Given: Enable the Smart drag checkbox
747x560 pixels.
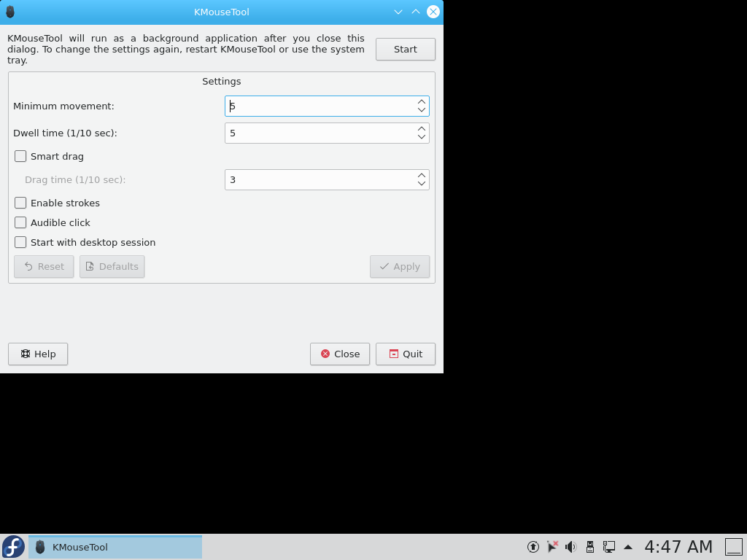Looking at the screenshot, I should pos(20,156).
